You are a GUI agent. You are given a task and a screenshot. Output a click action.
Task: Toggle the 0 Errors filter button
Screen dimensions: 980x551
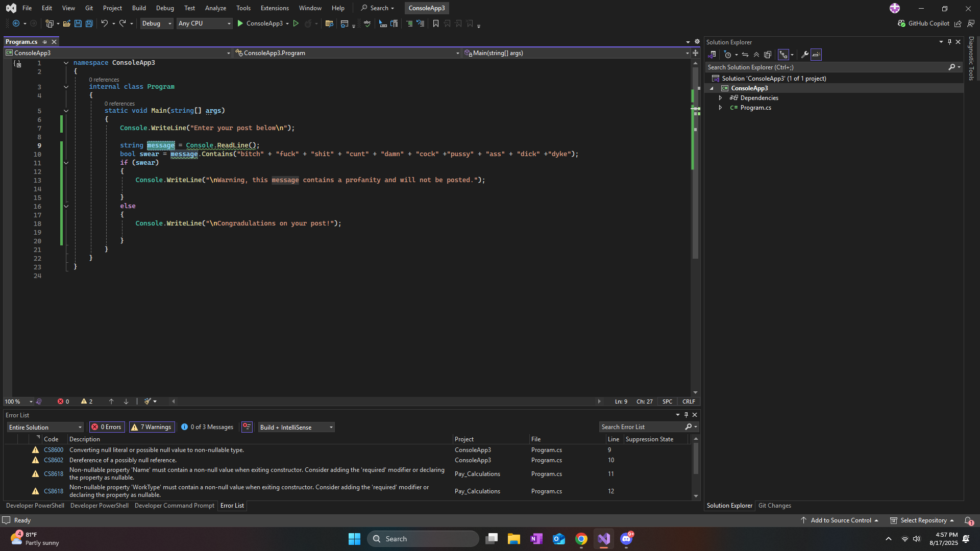[107, 428]
